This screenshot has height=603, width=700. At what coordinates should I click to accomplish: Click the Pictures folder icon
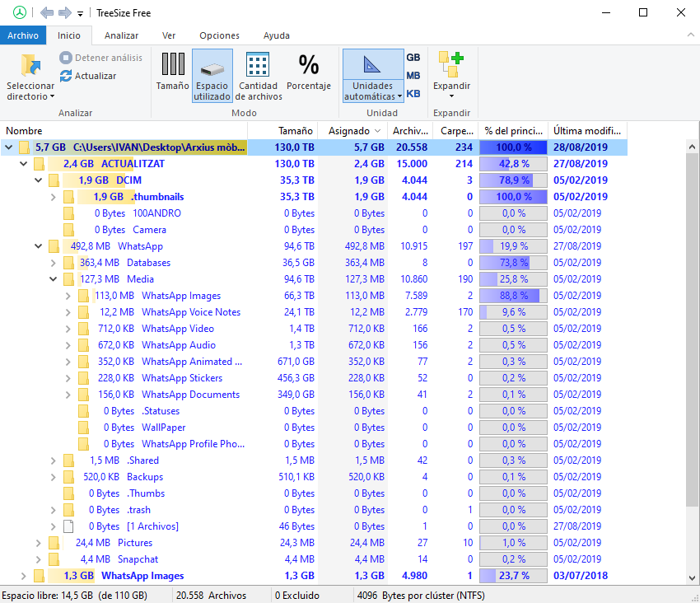pyautogui.click(x=54, y=543)
